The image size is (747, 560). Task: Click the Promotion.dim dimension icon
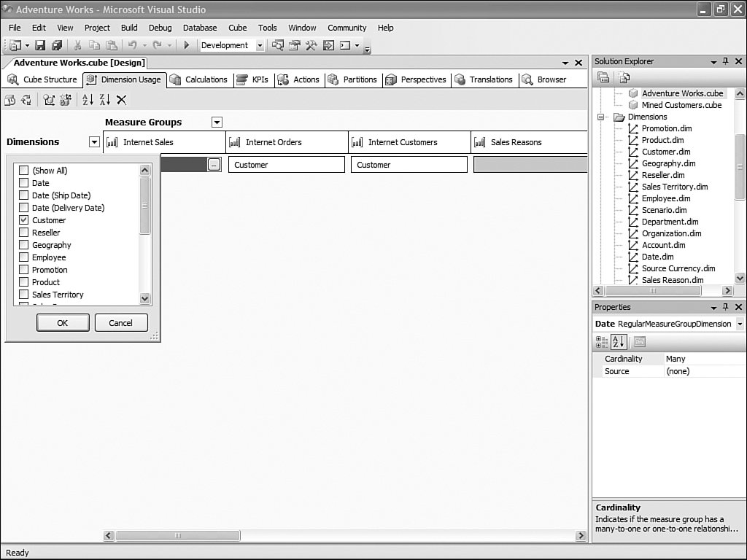point(633,128)
